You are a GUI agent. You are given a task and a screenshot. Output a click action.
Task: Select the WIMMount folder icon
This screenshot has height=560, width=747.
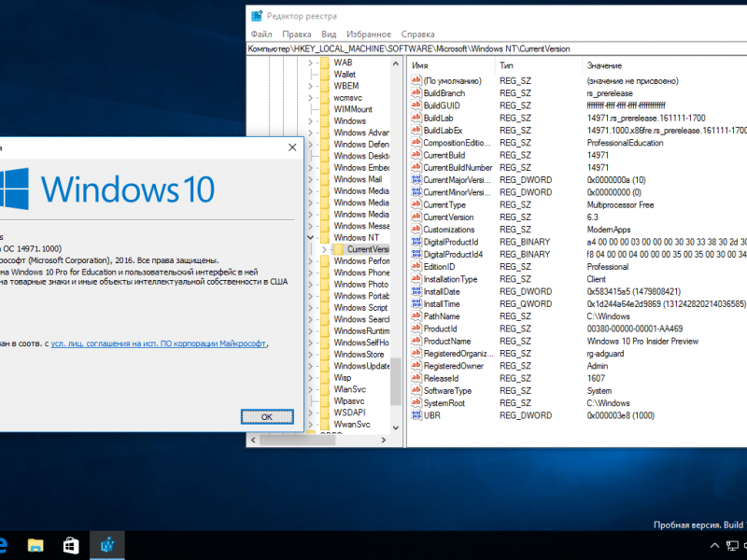click(324, 109)
